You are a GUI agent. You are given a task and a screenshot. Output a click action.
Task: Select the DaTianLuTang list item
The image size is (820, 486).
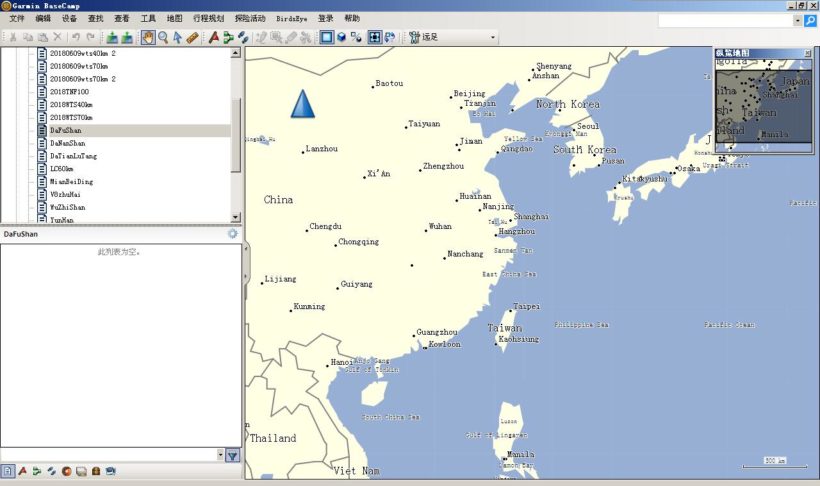pos(73,156)
